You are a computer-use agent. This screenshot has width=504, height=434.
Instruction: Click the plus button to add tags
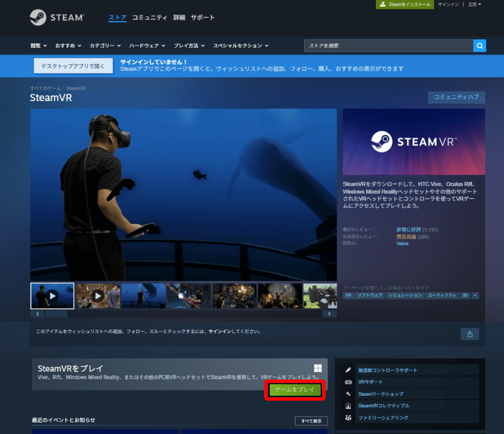click(475, 295)
